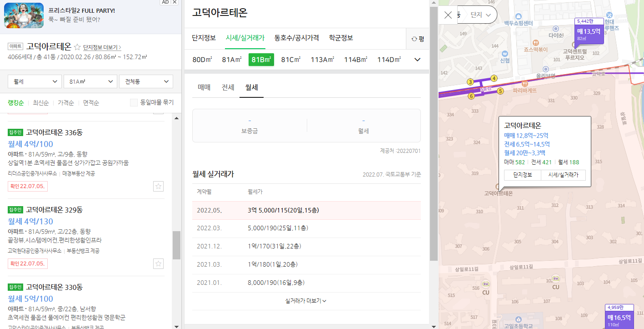Choose 80D㎡ area type

coord(202,60)
